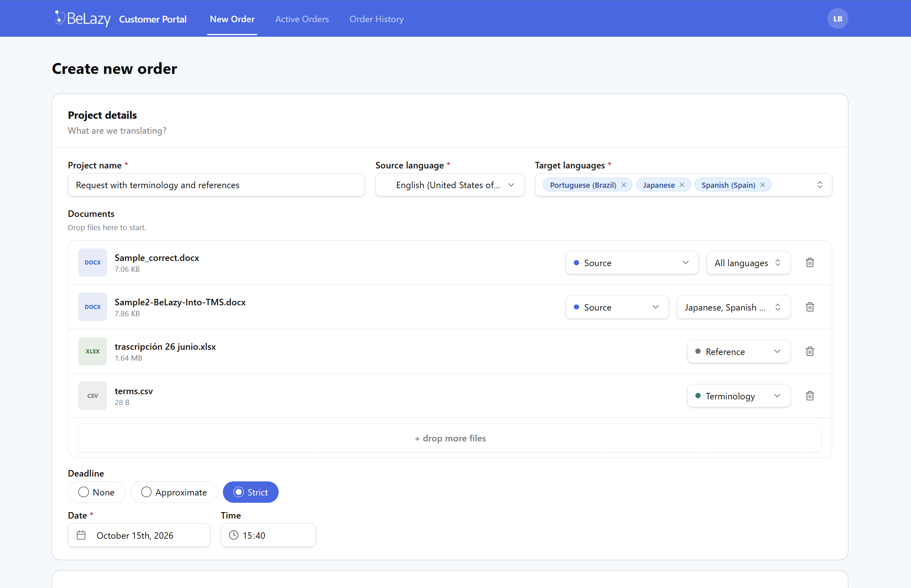Click the Project name input field

216,185
